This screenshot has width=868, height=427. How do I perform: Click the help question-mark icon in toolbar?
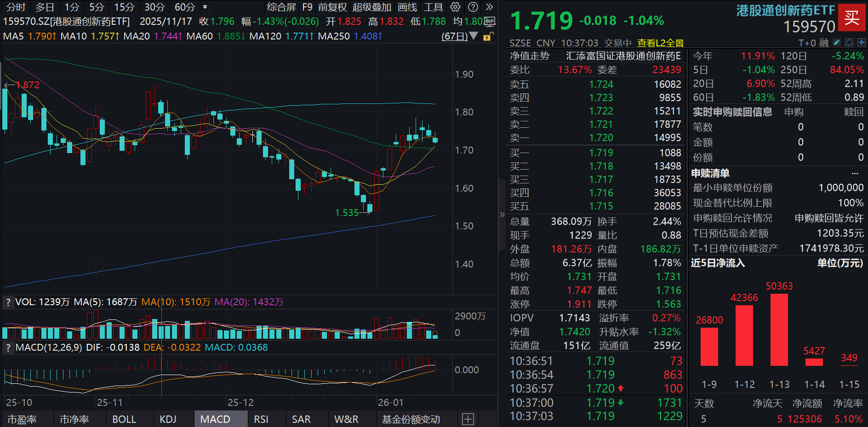[x=473, y=7]
